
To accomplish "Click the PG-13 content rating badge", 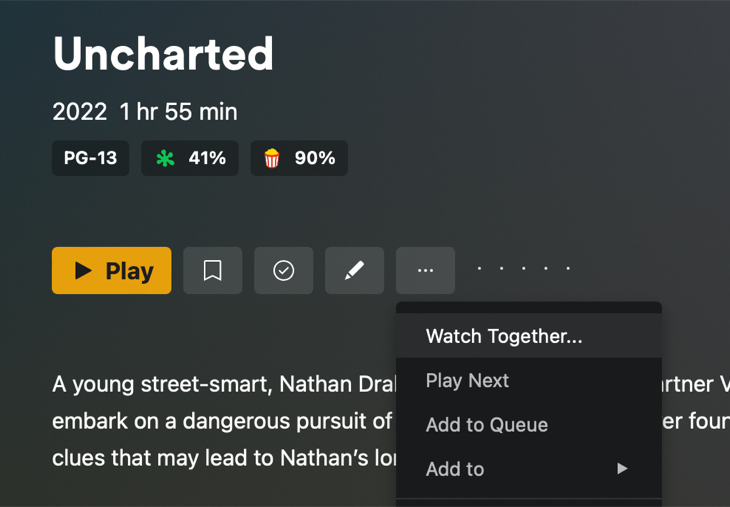I will pyautogui.click(x=90, y=158).
